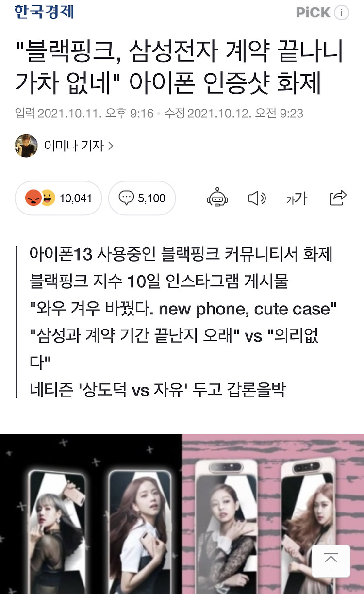Tap the speech bubble comment icon

coord(126,198)
